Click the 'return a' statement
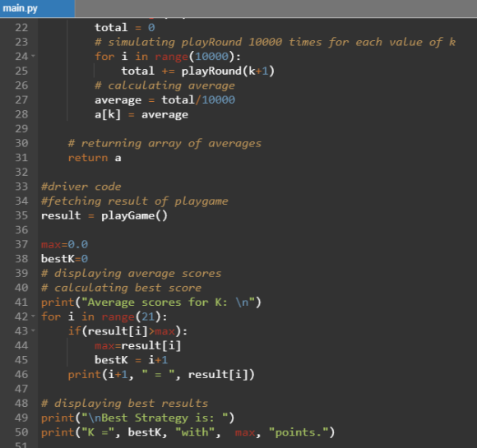 [x=95, y=158]
